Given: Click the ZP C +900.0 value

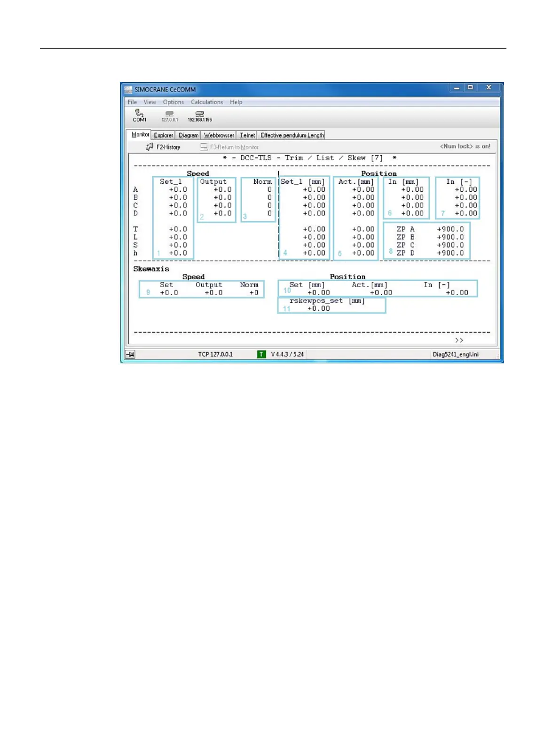Looking at the screenshot, I should click(450, 245).
